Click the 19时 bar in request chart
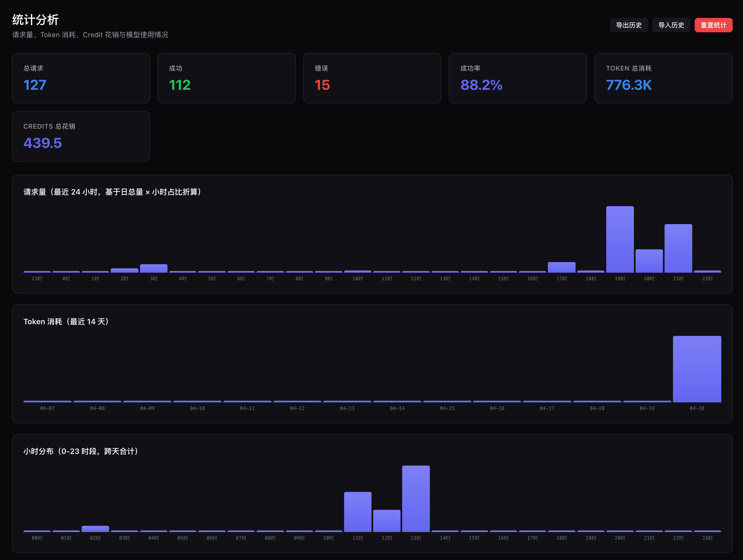743x560 pixels. click(620, 239)
